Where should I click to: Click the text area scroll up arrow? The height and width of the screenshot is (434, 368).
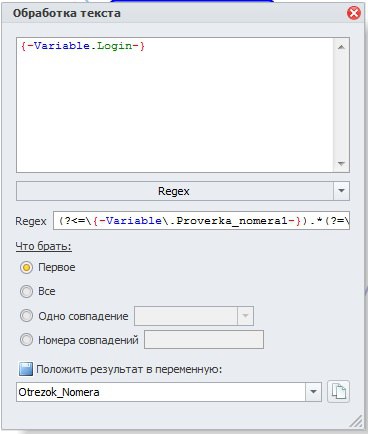341,47
